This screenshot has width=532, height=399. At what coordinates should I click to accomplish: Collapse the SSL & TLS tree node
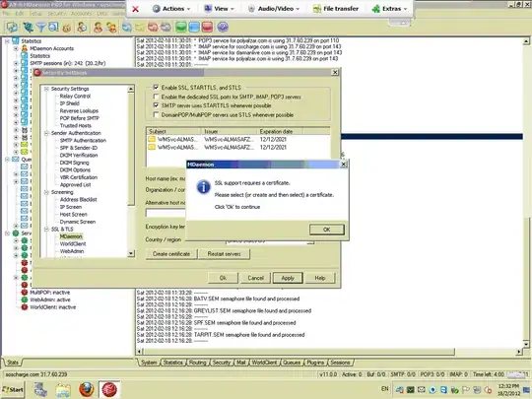coord(47,230)
